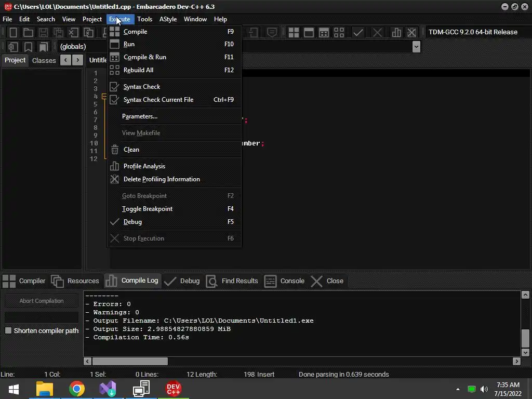Viewport: 532px width, 399px height.
Task: Choose Rebuild All from Execute menu
Action: pos(174,70)
